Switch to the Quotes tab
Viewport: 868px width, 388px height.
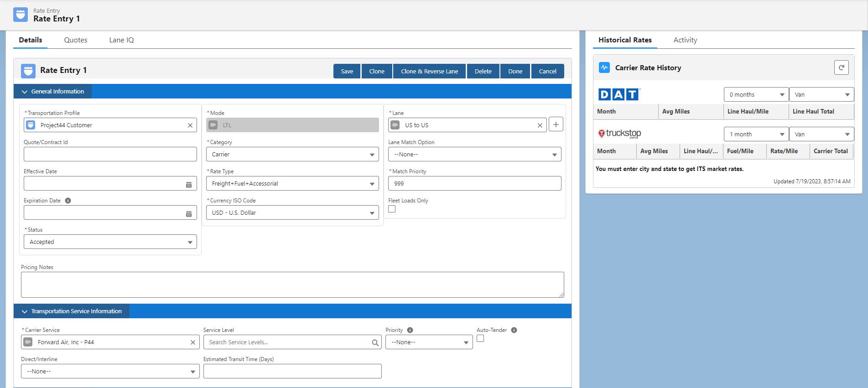(76, 40)
